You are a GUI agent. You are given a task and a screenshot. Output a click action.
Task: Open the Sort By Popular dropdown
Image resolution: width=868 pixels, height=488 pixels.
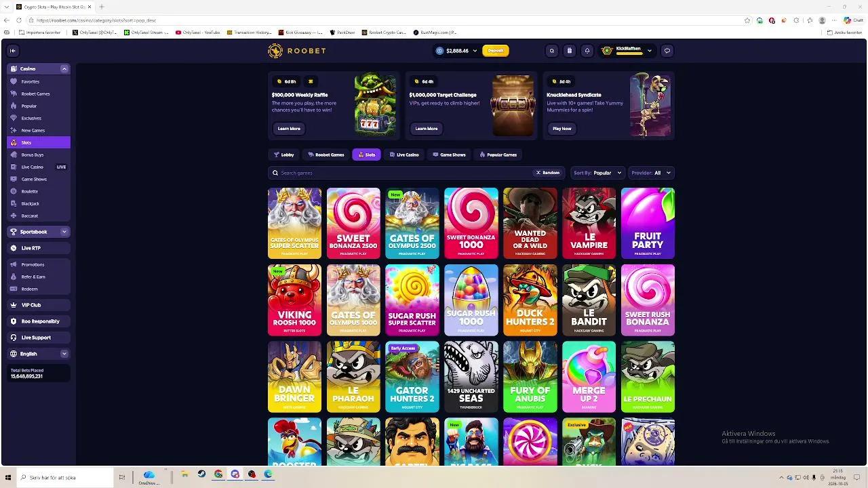(597, 173)
